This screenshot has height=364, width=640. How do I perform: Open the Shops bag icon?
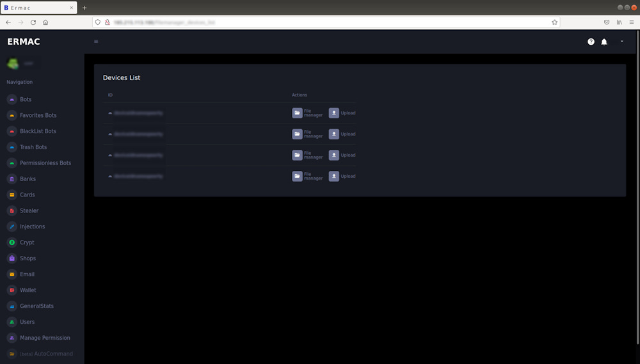click(x=12, y=258)
